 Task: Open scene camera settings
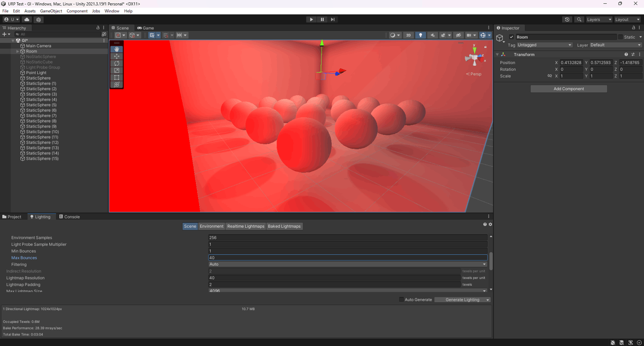coord(471,35)
